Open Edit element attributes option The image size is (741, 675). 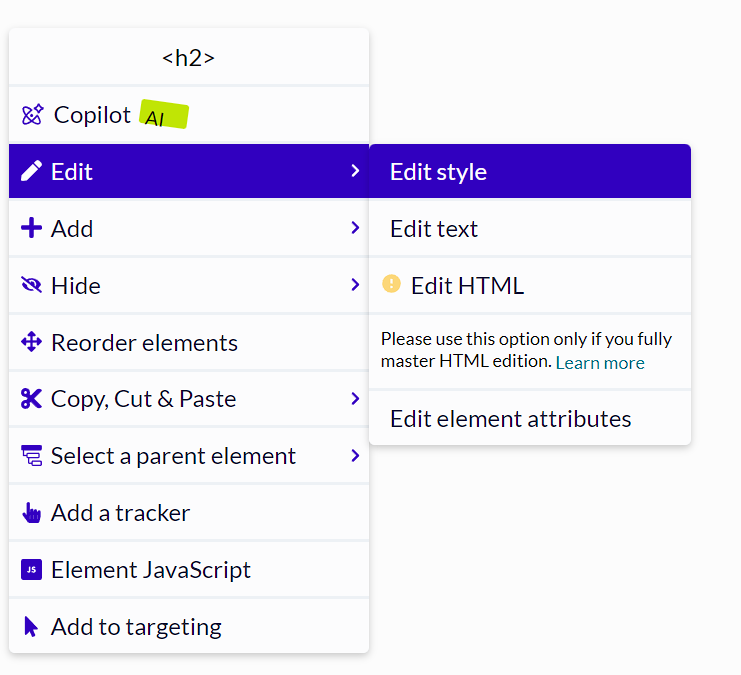pyautogui.click(x=530, y=418)
